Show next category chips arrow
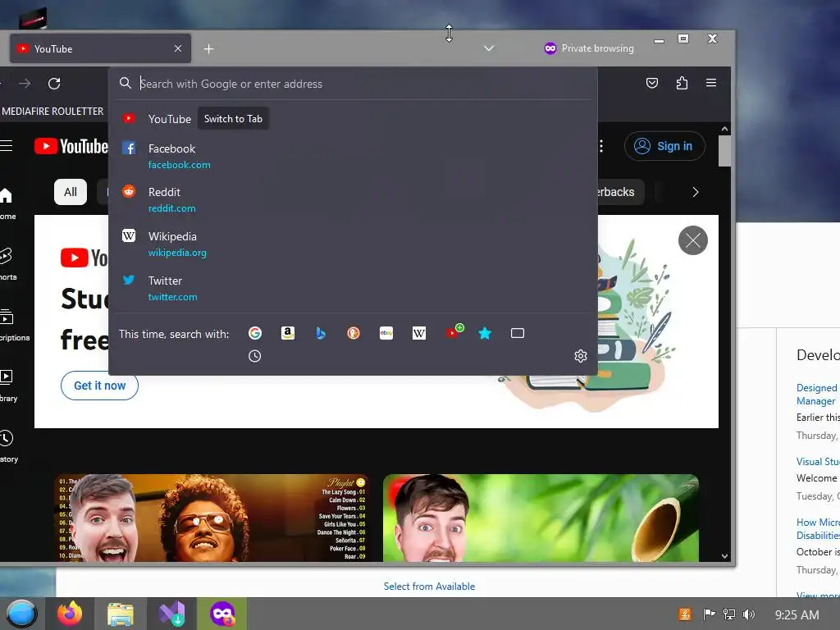Viewport: 840px width, 630px height. pos(696,192)
